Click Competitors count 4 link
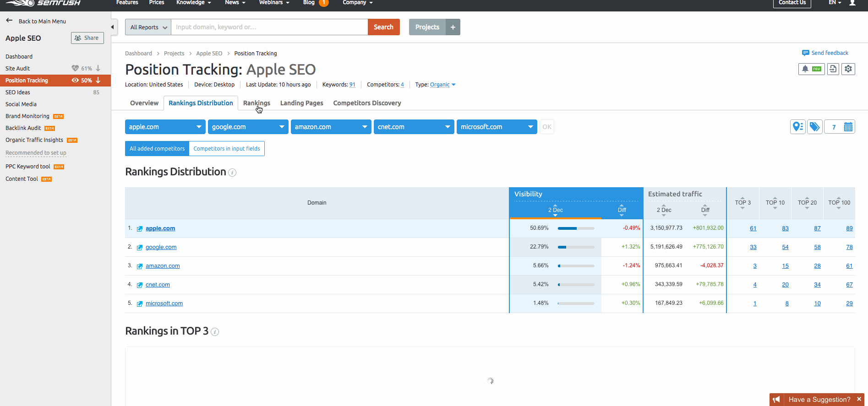Image resolution: width=868 pixels, height=406 pixels. point(402,85)
